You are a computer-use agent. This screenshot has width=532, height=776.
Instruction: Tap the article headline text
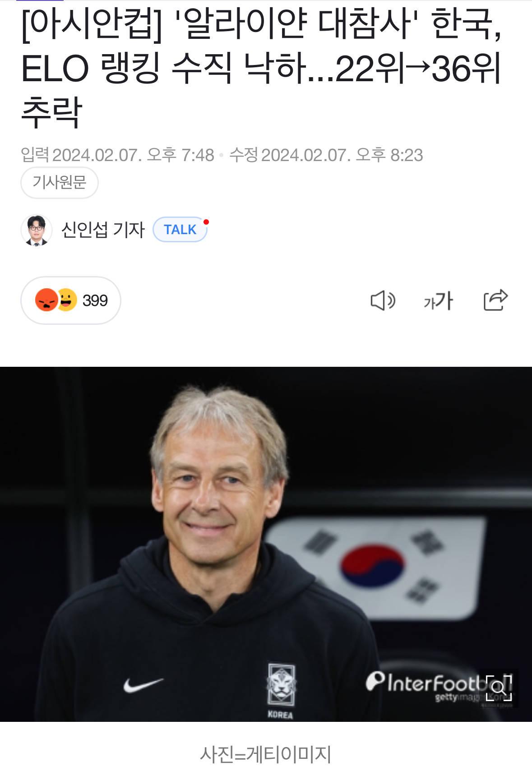pyautogui.click(x=262, y=69)
